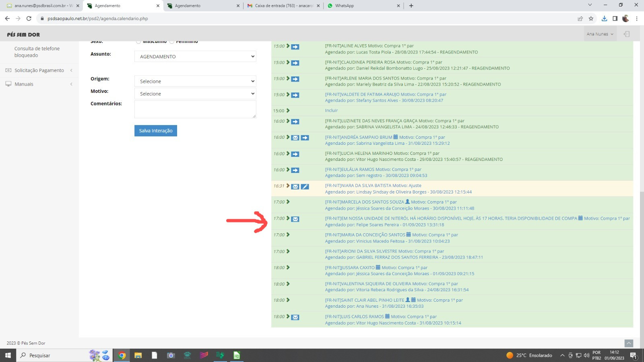Viewport: 644px width, 362px height.
Task: Share this page via address bar icon
Action: (580, 19)
